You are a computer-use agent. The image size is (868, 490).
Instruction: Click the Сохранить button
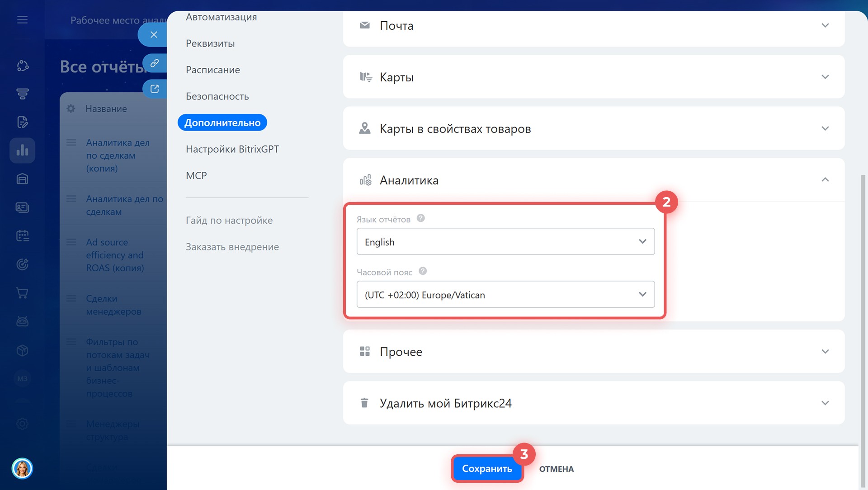pyautogui.click(x=486, y=469)
